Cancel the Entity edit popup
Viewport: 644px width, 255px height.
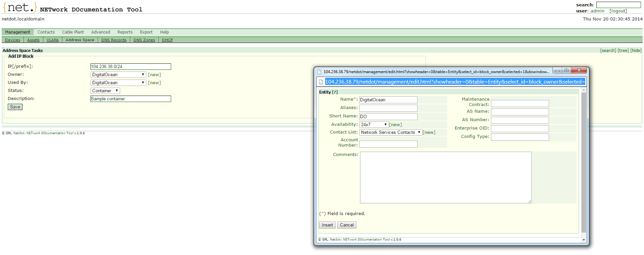coord(347,225)
